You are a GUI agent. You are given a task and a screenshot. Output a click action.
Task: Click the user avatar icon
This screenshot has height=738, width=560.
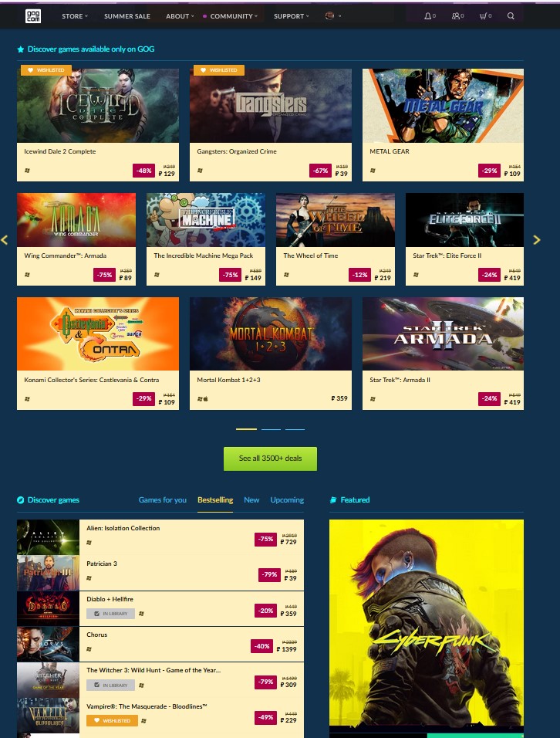(333, 16)
